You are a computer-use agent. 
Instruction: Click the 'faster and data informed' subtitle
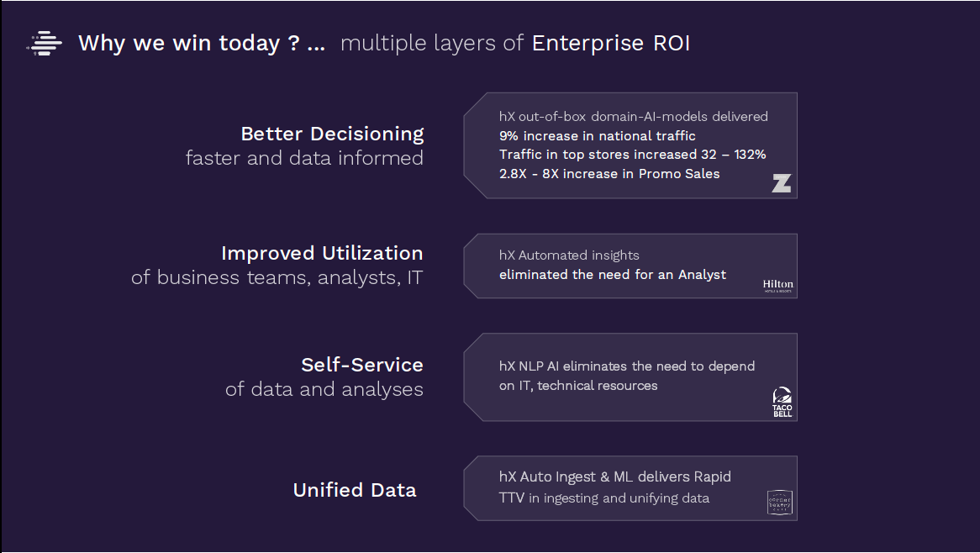[x=304, y=158]
